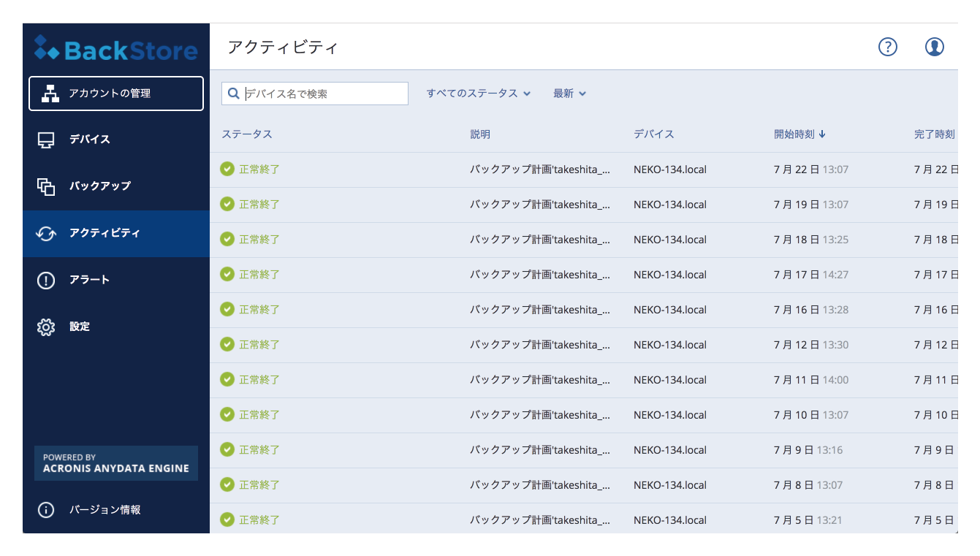Click the settings gear icon

click(x=46, y=327)
